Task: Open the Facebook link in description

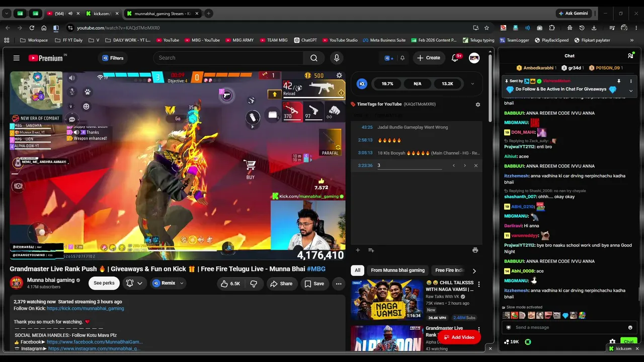Action: coord(95,342)
